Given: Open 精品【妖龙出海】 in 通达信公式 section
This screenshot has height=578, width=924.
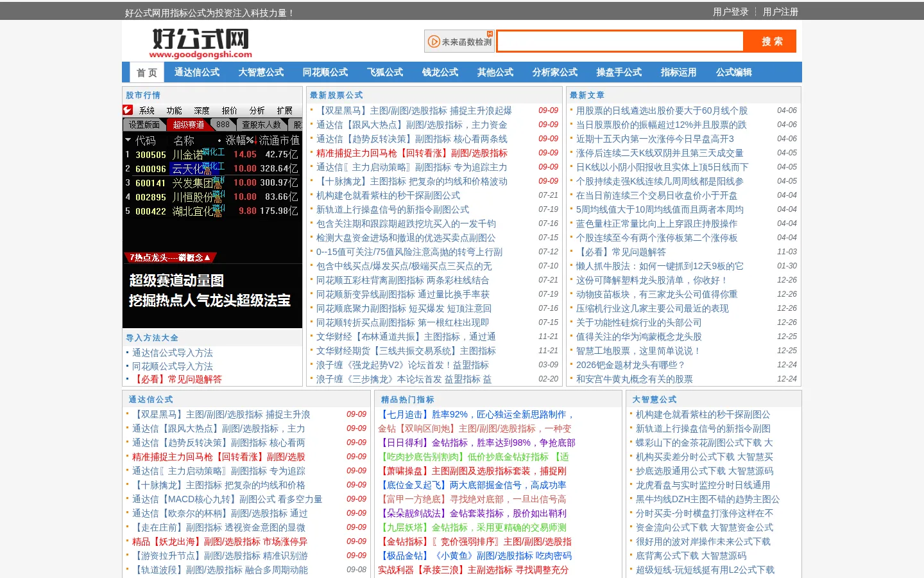Looking at the screenshot, I should [x=219, y=542].
